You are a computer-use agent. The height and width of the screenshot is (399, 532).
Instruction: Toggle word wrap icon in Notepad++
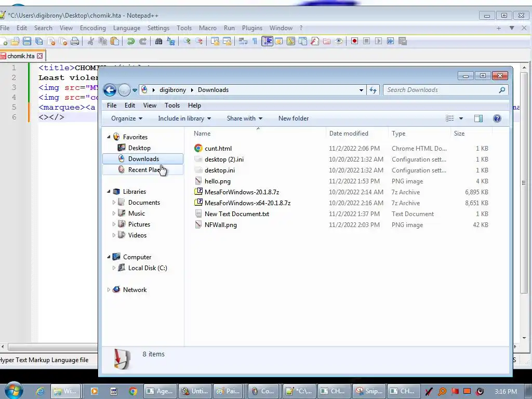click(x=243, y=41)
